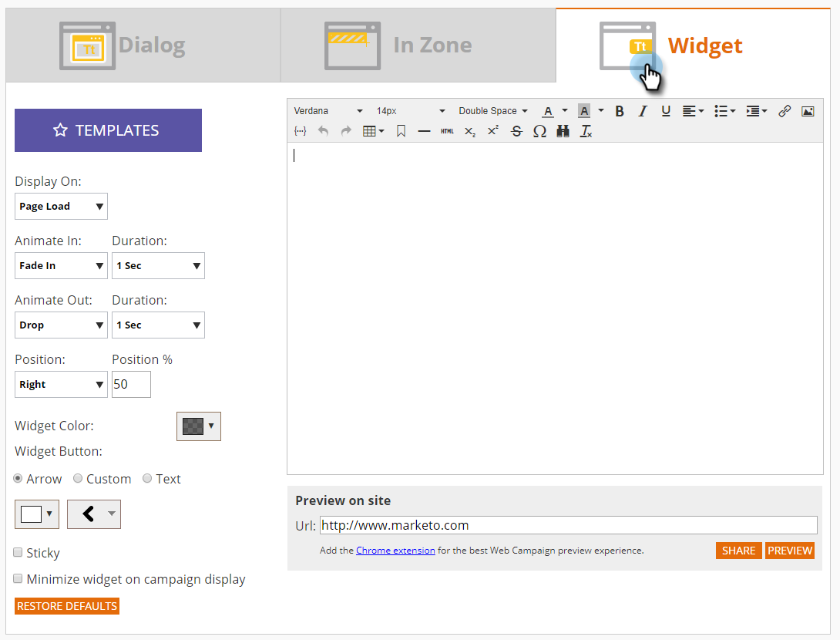Click the Position % input field

tap(131, 384)
